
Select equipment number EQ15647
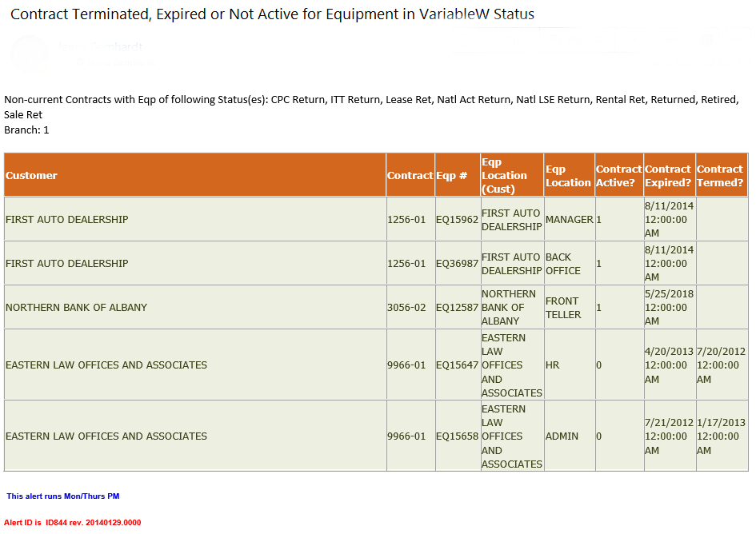(x=457, y=365)
